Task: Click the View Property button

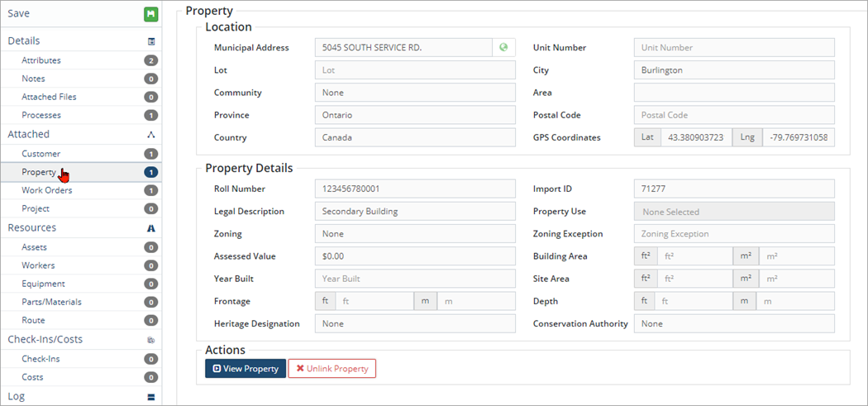Action: point(246,368)
